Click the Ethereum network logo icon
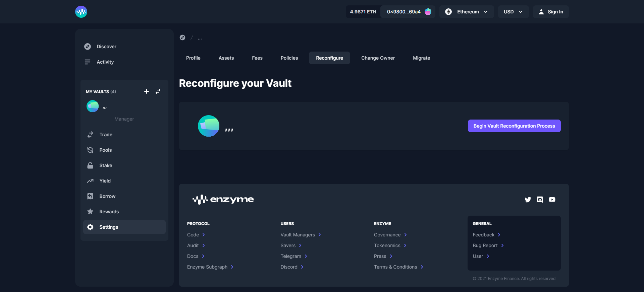This screenshot has height=292, width=644. [x=448, y=12]
